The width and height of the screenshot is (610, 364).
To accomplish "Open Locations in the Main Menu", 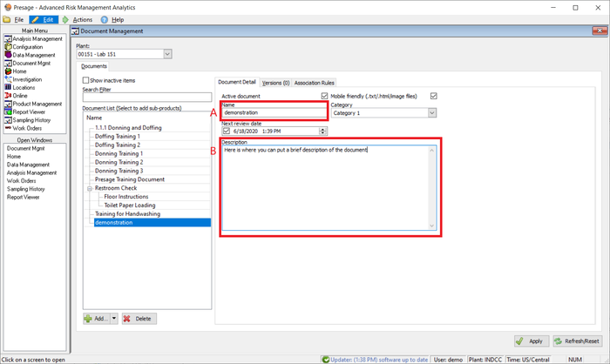I will pos(26,87).
